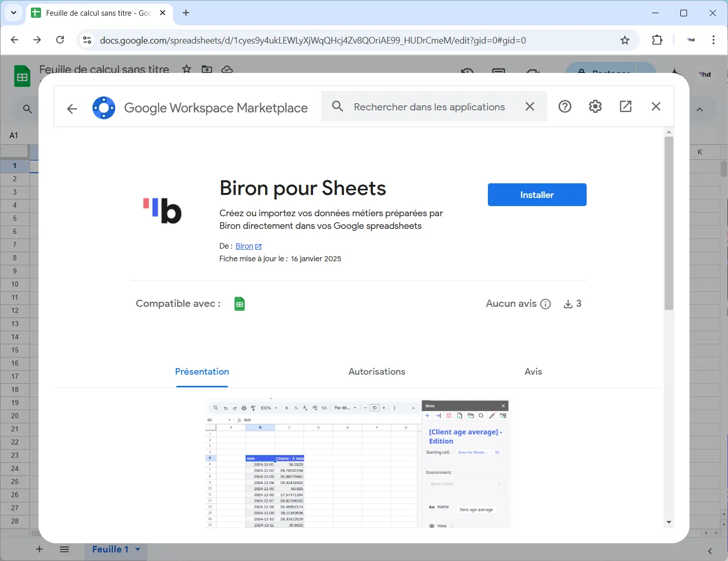This screenshot has height=561, width=728.
Task: Open Marketplace settings gear
Action: click(x=595, y=106)
